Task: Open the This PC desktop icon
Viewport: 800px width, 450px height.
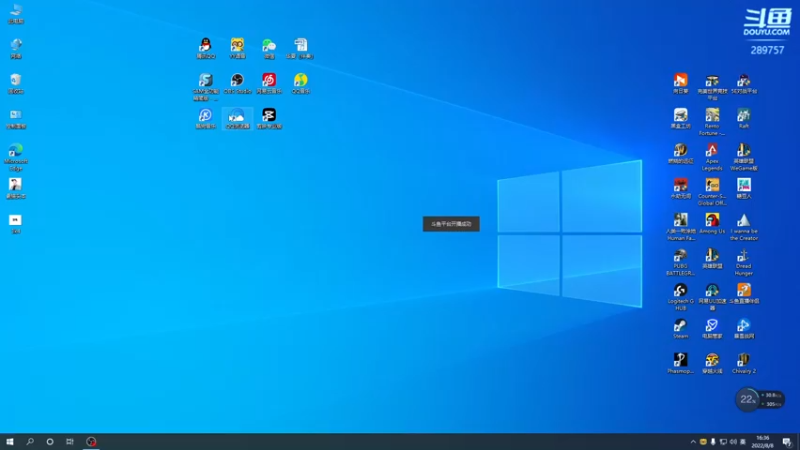Action: click(x=15, y=14)
